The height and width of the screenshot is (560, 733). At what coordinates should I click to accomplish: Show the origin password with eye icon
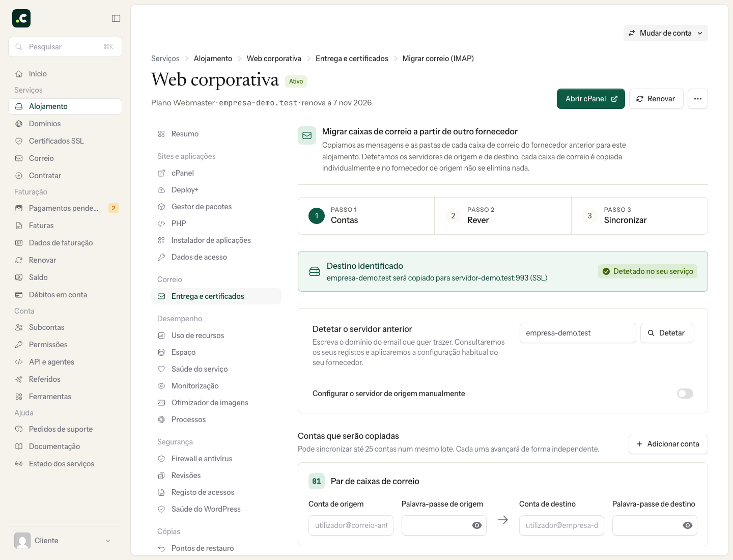pyautogui.click(x=477, y=525)
